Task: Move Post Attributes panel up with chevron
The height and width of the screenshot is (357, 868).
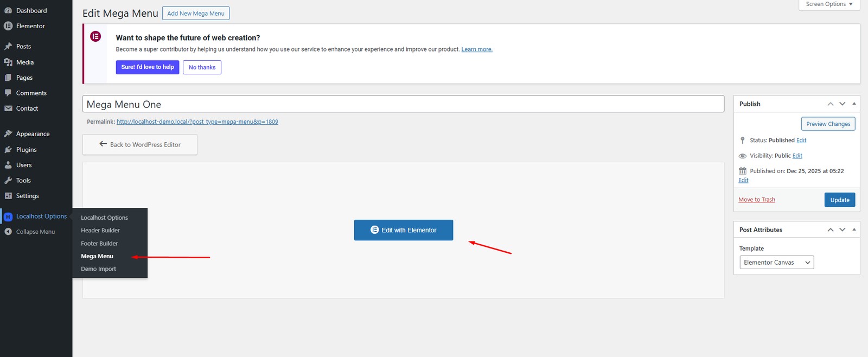Action: click(x=830, y=229)
